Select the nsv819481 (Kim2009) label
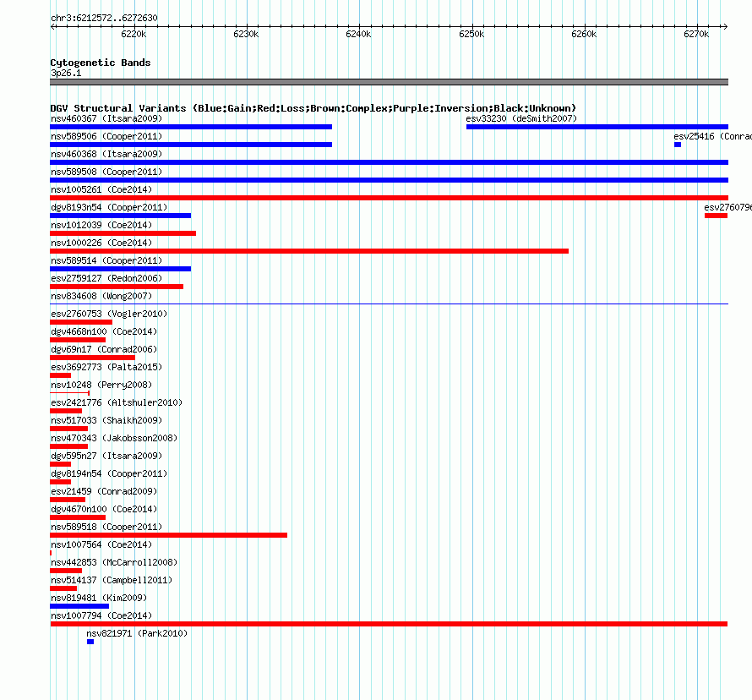Image resolution: width=752 pixels, height=700 pixels. [99, 598]
